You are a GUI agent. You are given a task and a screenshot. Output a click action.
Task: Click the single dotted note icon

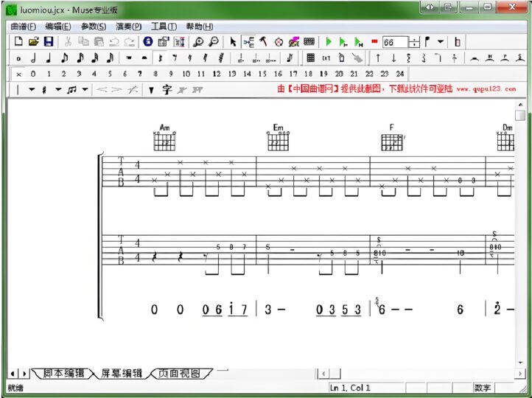pyautogui.click(x=241, y=58)
